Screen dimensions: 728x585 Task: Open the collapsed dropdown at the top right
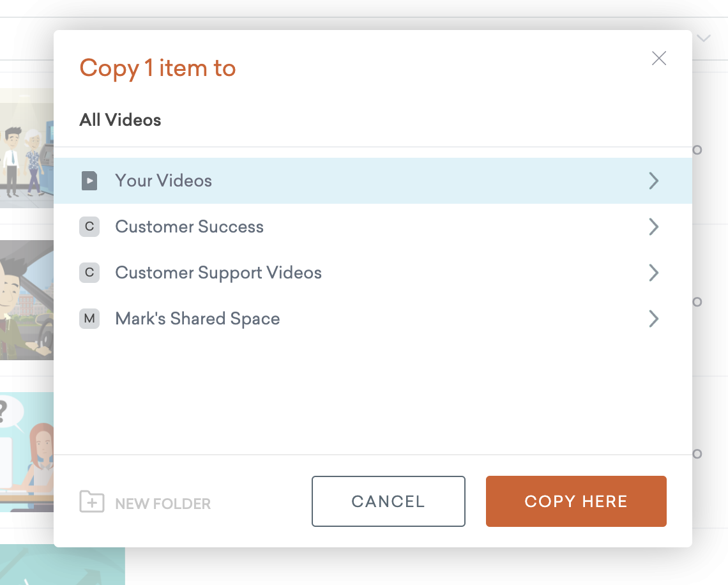point(702,38)
